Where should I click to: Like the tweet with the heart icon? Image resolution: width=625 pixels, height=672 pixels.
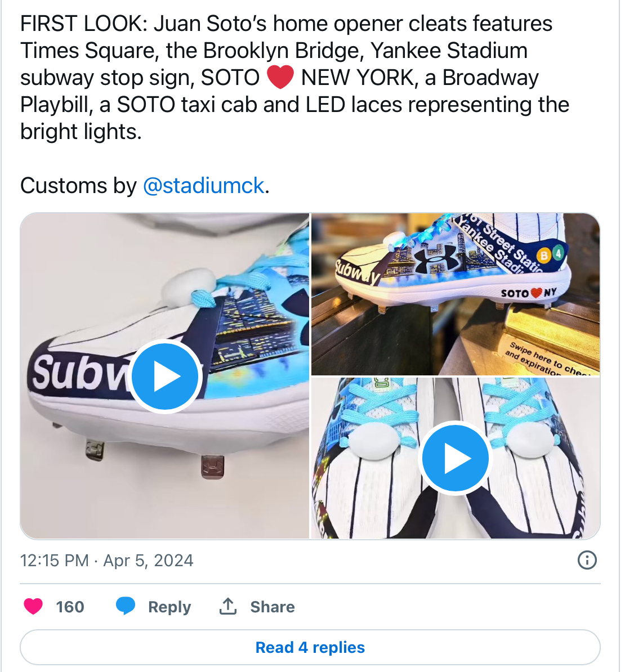pyautogui.click(x=33, y=606)
